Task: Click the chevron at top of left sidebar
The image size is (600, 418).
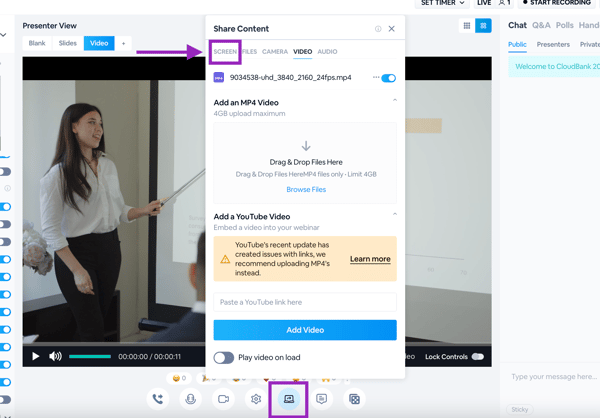Action: (3, 35)
